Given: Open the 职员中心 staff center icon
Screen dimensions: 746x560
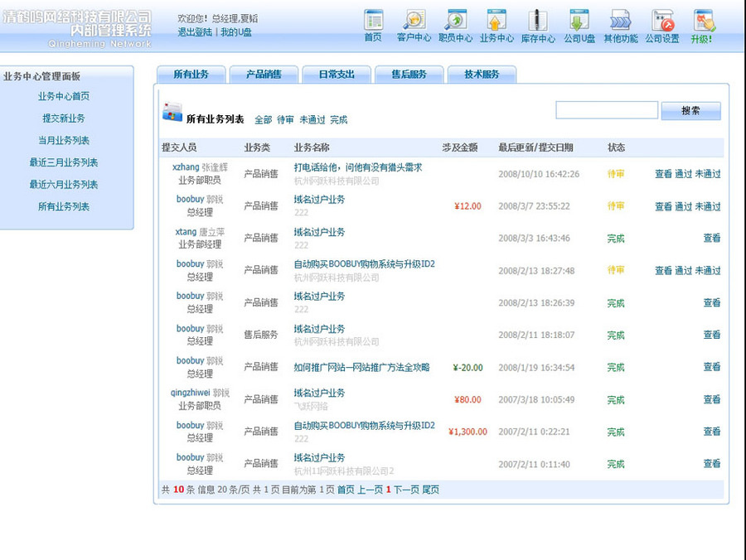Looking at the screenshot, I should tap(455, 20).
